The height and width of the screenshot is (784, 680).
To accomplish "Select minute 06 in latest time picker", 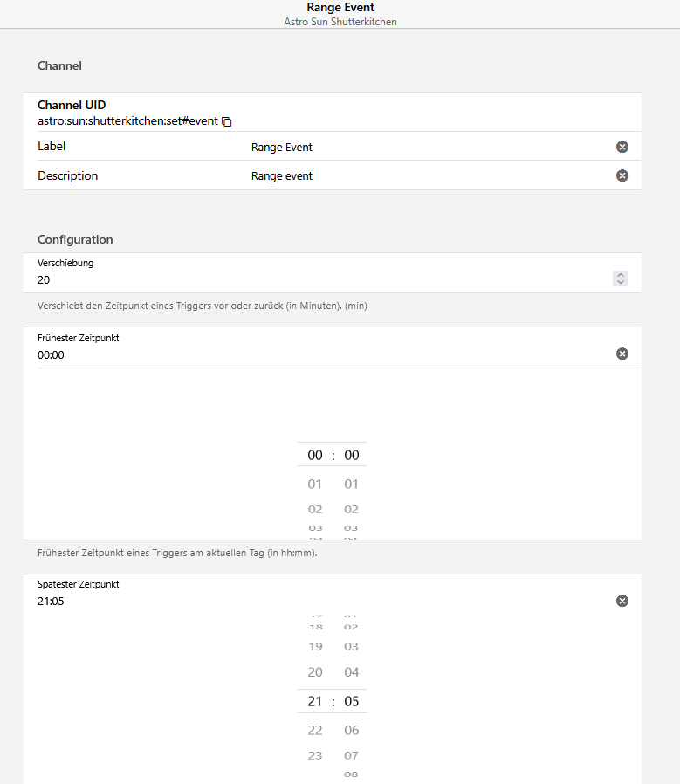I will [x=352, y=730].
